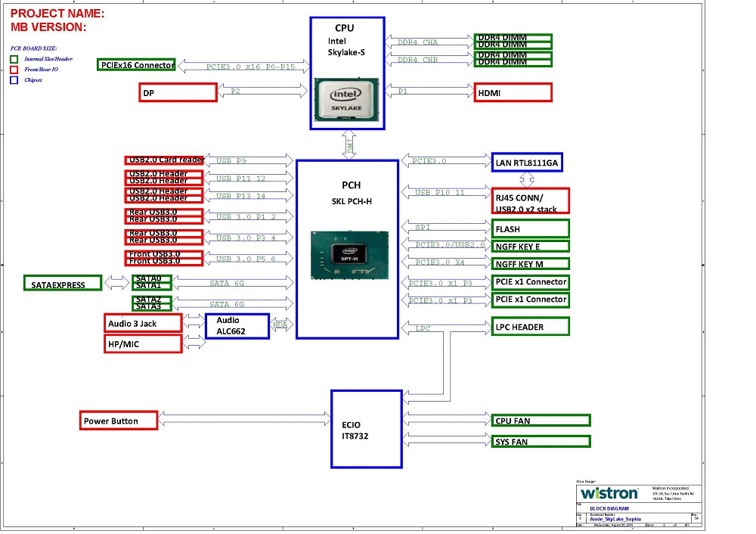Click the 'USB 3.0 P1 2' bus label
The image size is (756, 534).
[x=246, y=216]
